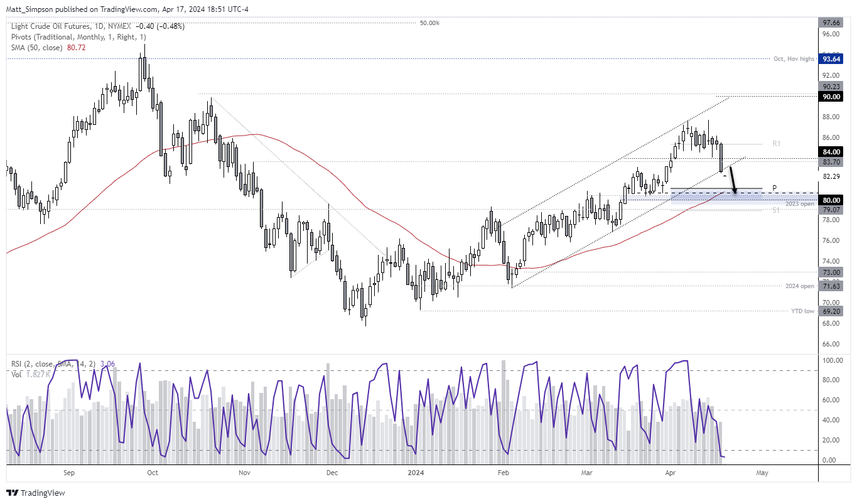Click the 71.63 price label
The image size is (857, 504).
click(x=833, y=286)
